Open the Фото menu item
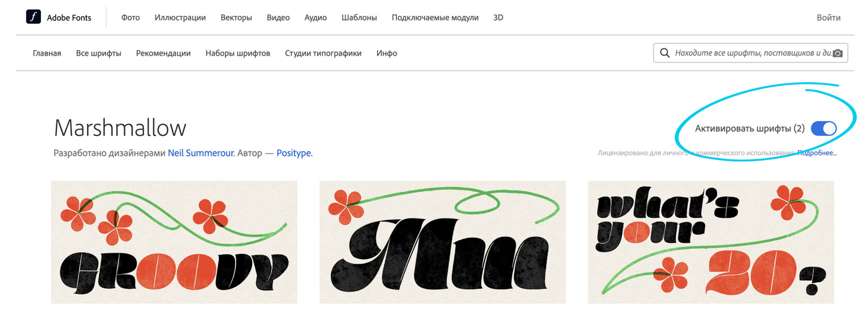 click(130, 18)
